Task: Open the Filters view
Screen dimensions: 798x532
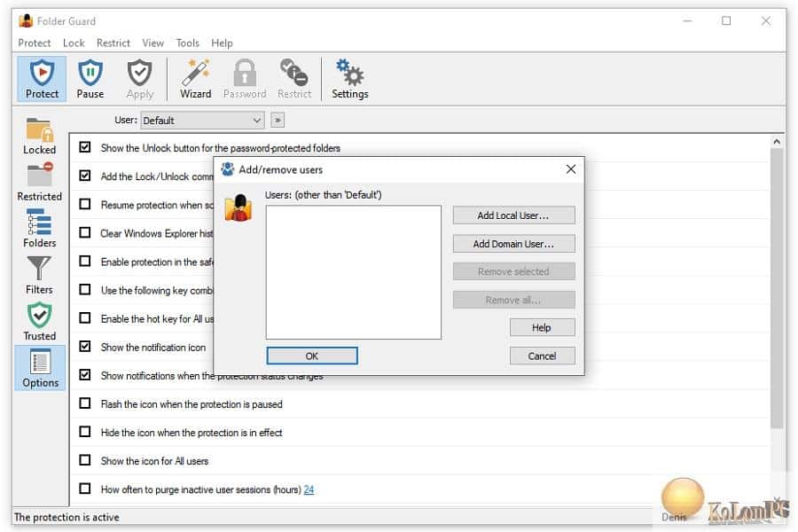Action: 39,269
